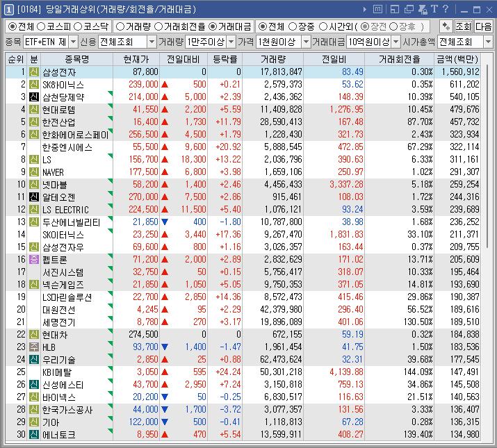
Task: Open the 가격 1천원이상 dropdown
Action: [306, 42]
